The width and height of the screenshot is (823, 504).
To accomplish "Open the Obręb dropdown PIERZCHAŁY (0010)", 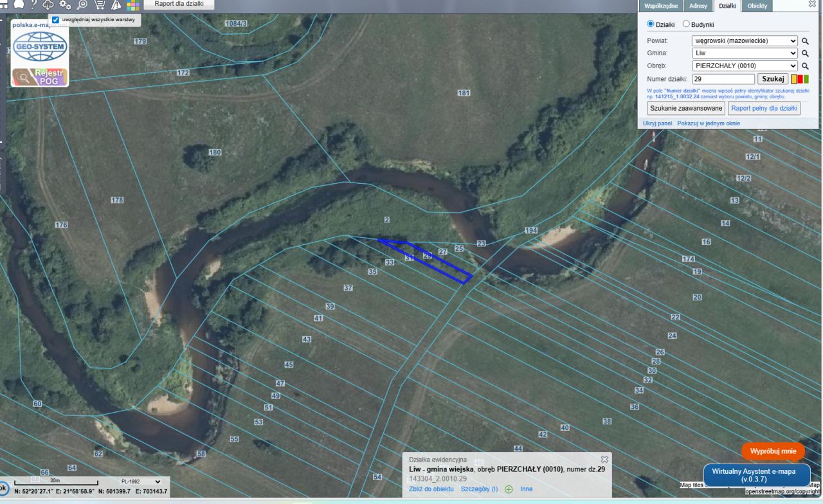I will (745, 66).
